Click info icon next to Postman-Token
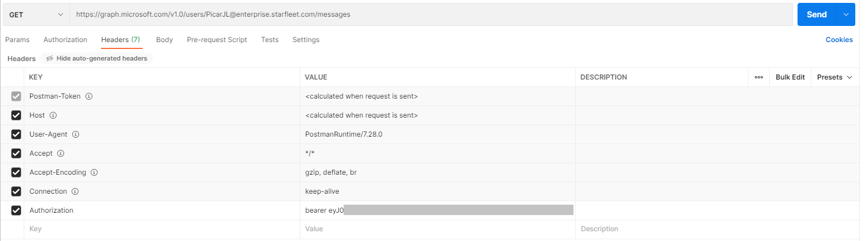The width and height of the screenshot is (868, 241). click(89, 96)
